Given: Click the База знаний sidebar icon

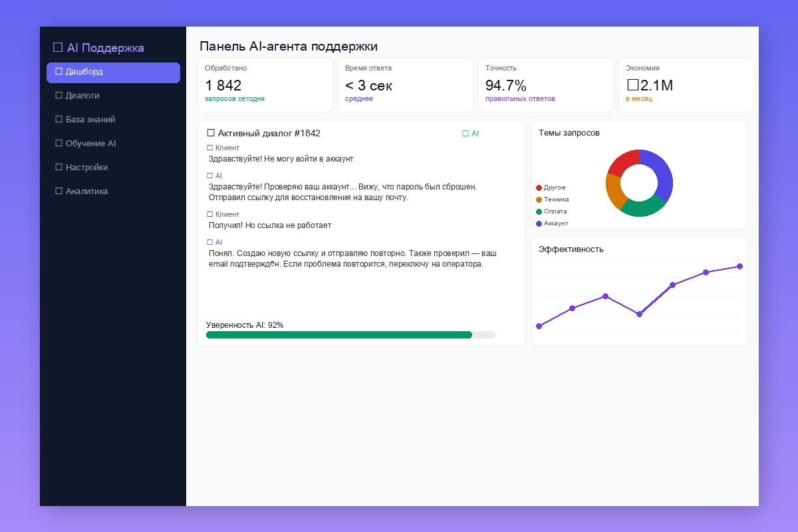Looking at the screenshot, I should pyautogui.click(x=59, y=119).
